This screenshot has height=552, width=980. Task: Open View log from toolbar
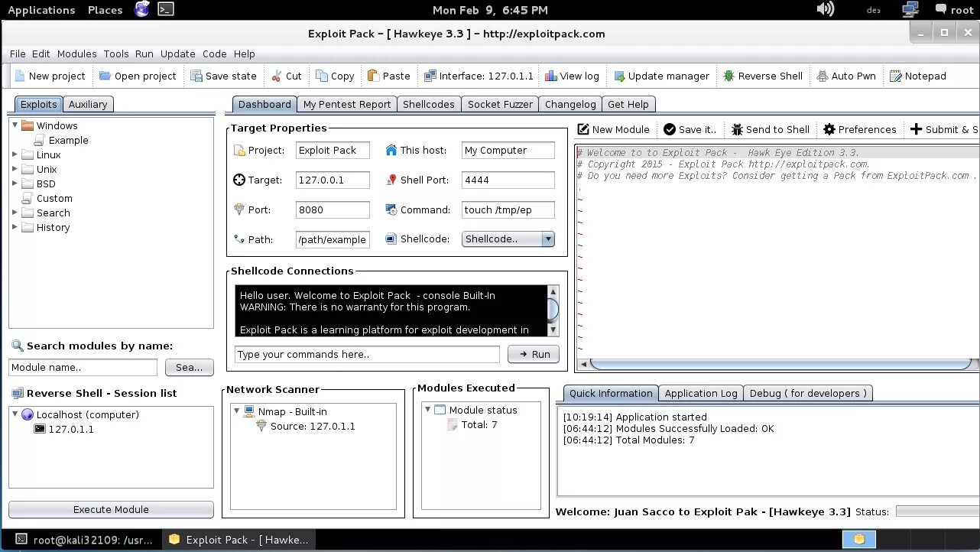point(572,76)
